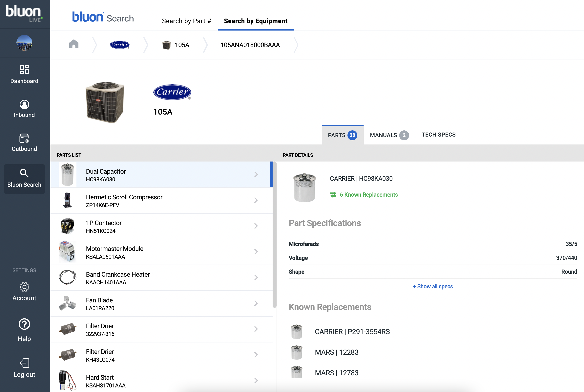
Task: Select the Bluon Search magnifier icon
Action: pos(24,173)
